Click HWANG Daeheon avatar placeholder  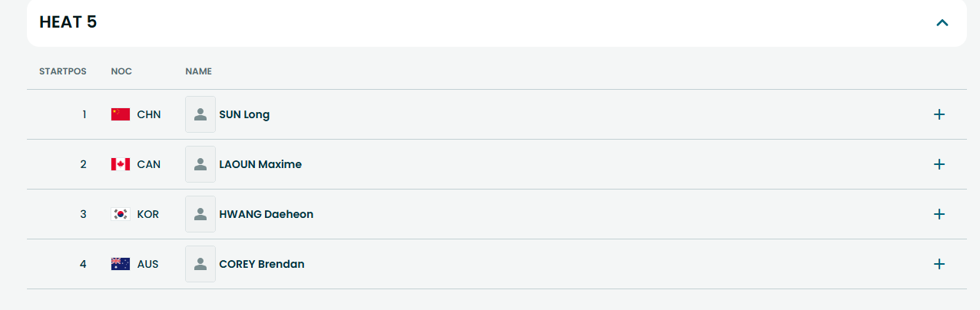coord(200,214)
